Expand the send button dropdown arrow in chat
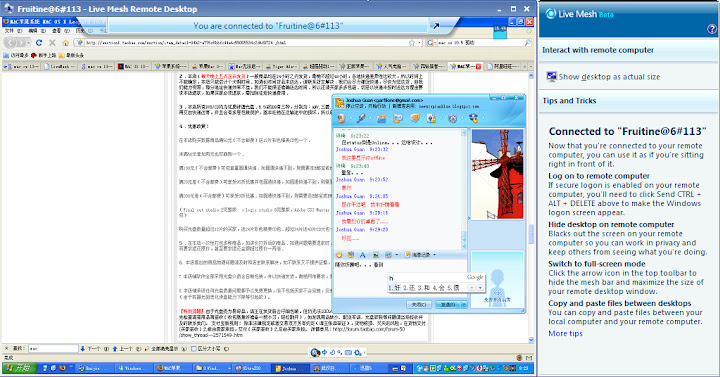The width and height of the screenshot is (720, 377). click(463, 304)
